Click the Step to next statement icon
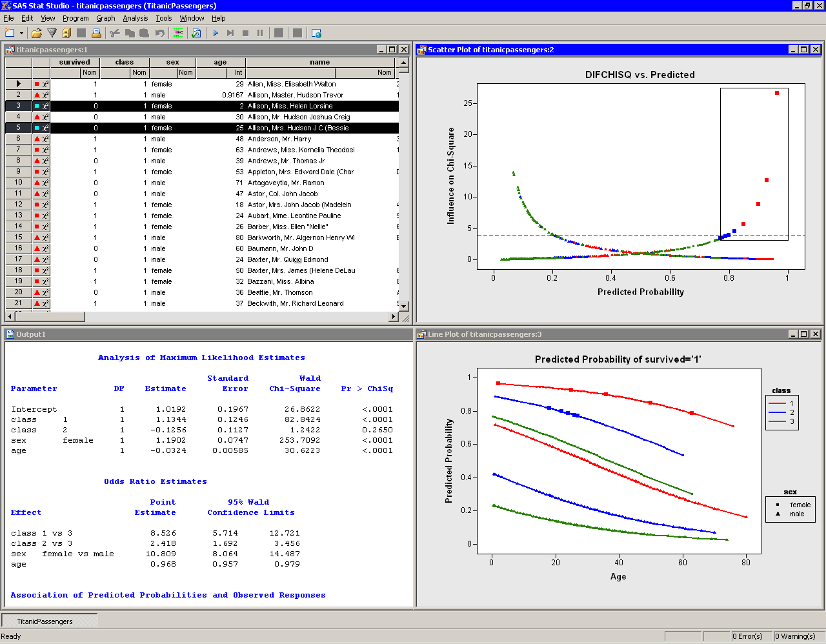 pos(230,32)
